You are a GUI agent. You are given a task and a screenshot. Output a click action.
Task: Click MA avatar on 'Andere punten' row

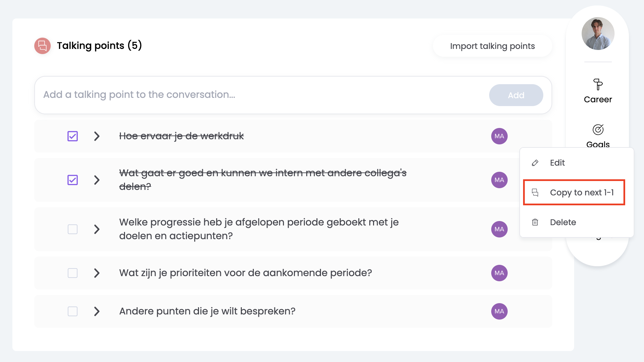pos(499,311)
